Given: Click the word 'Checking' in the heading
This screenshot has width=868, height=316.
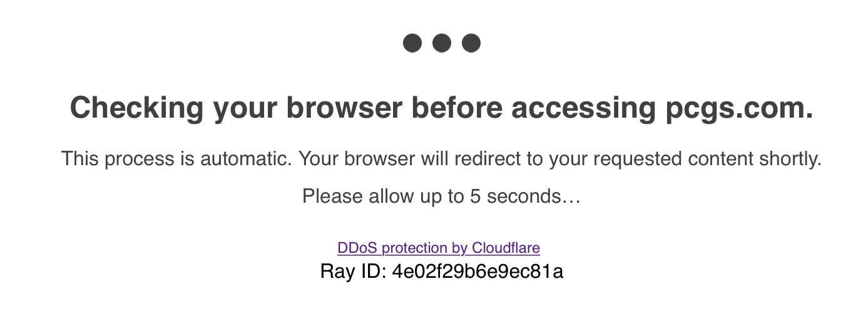Looking at the screenshot, I should tap(137, 109).
